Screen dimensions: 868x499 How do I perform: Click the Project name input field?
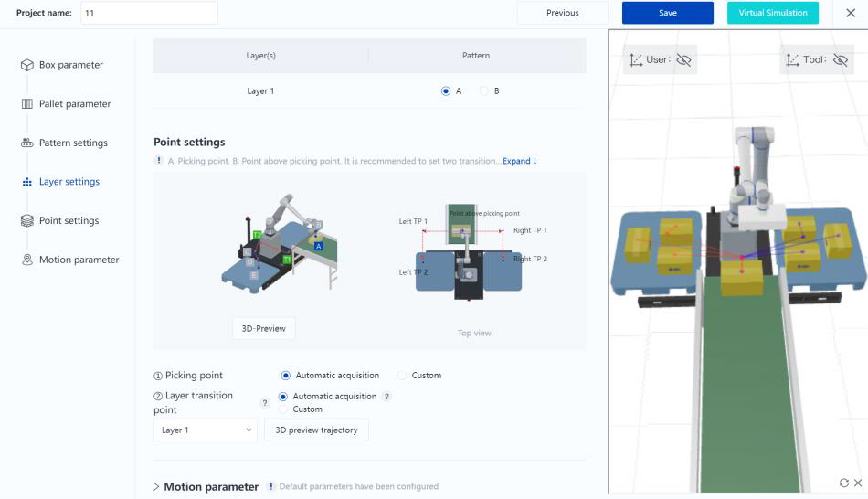(149, 13)
